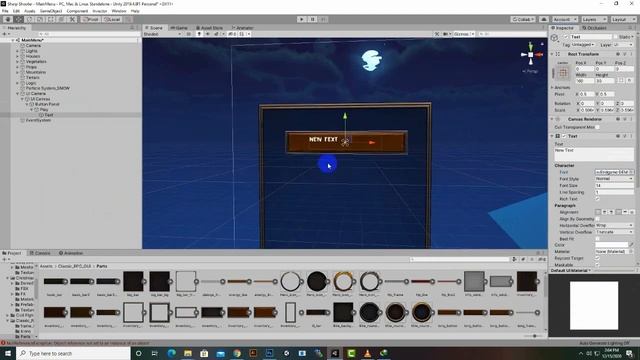Collapse the Button Panel object in Hierarchy
This screenshot has height=360, width=640.
tap(27, 104)
